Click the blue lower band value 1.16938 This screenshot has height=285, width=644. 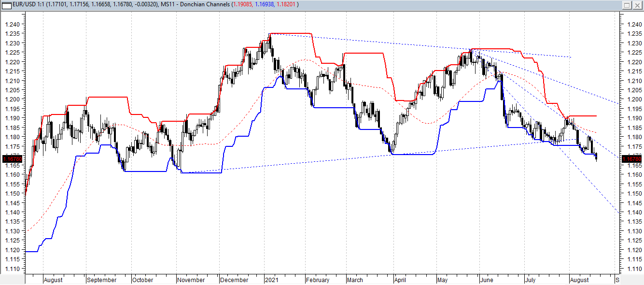(265, 4)
